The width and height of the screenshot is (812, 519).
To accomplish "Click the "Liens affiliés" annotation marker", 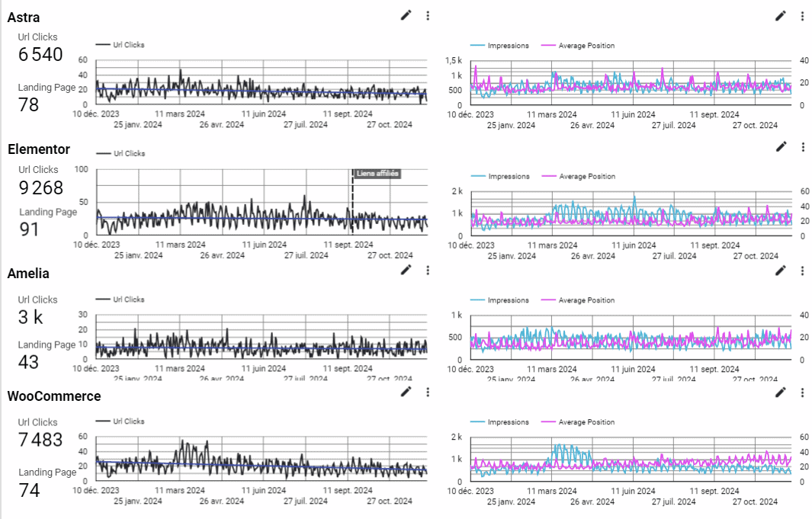I will tap(377, 174).
